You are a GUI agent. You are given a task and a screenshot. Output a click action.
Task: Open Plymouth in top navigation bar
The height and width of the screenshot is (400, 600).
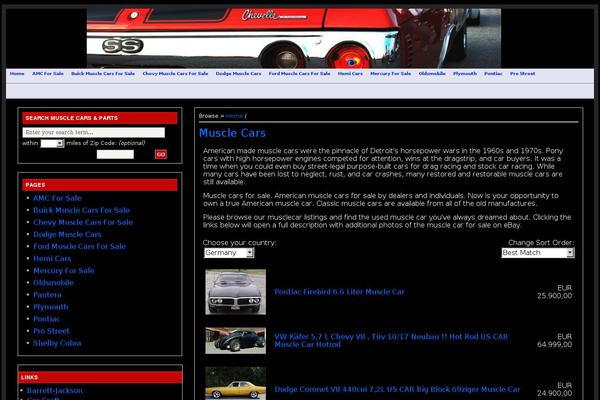coord(465,73)
